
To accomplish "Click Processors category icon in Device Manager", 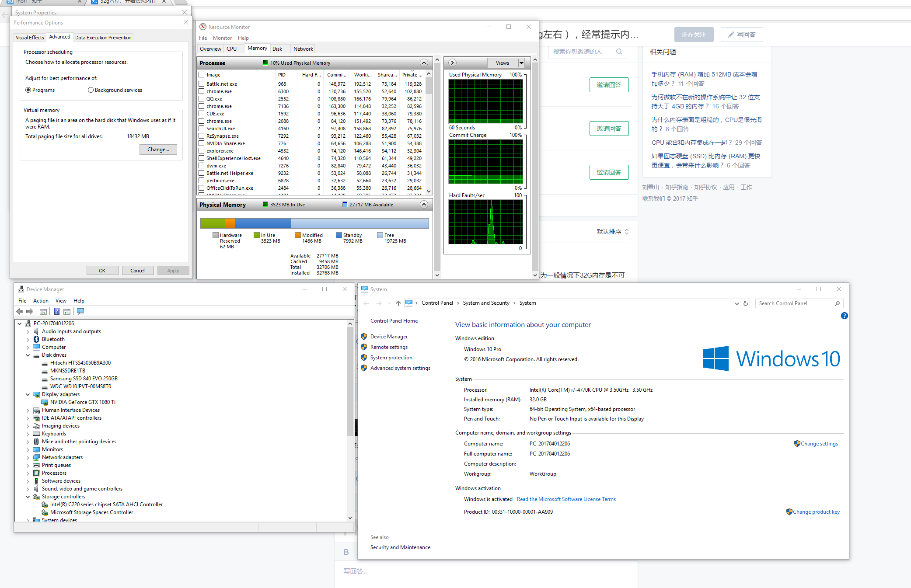I will pos(36,473).
